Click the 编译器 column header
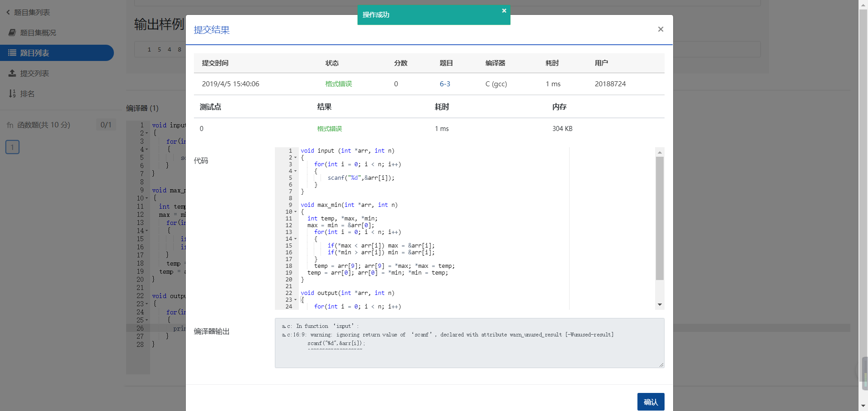The width and height of the screenshot is (868, 411). pyautogui.click(x=495, y=63)
